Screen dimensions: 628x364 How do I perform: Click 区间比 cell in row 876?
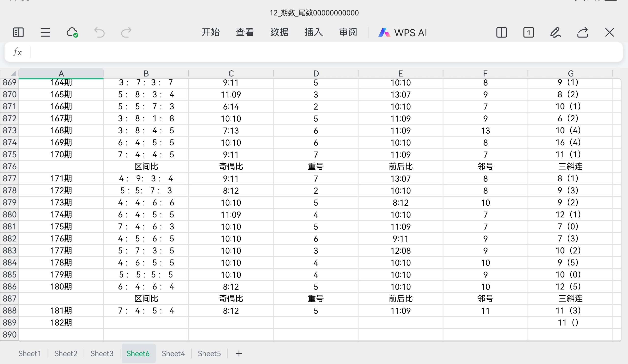[x=146, y=166]
